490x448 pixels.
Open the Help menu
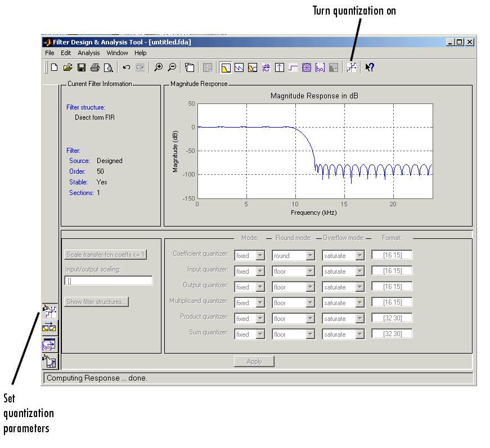pyautogui.click(x=141, y=53)
